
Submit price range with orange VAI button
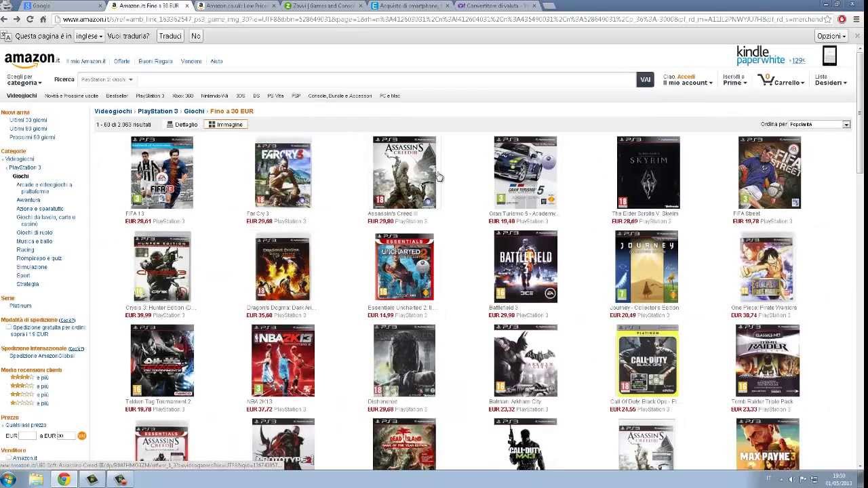click(x=82, y=436)
